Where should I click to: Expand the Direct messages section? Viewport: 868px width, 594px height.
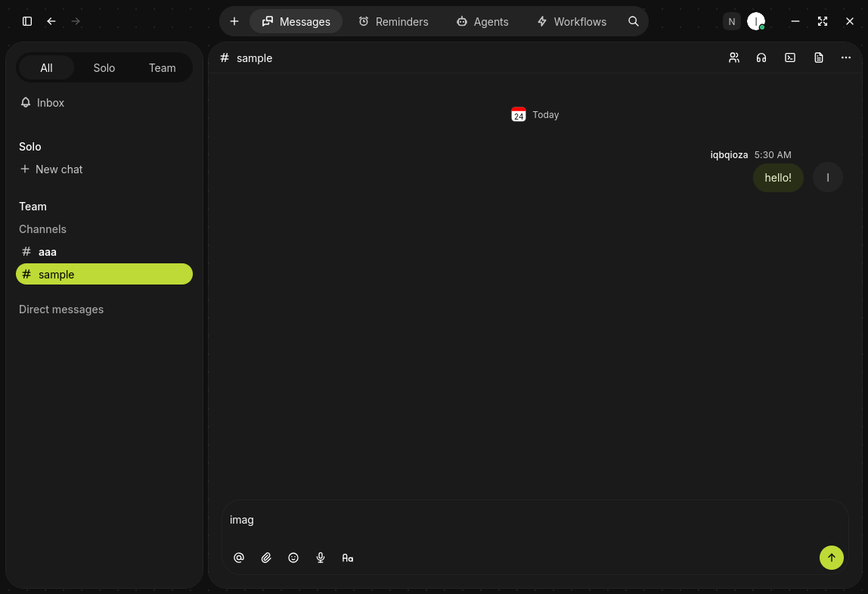tap(61, 309)
